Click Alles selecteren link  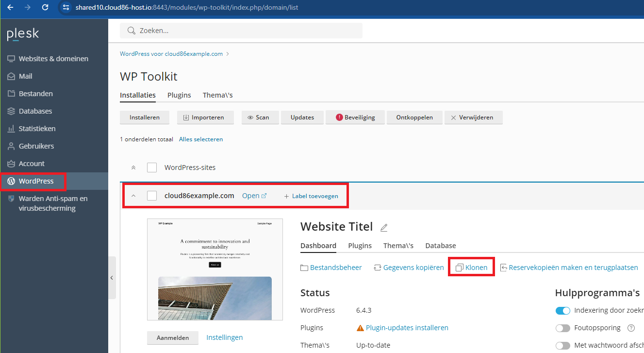pos(201,139)
